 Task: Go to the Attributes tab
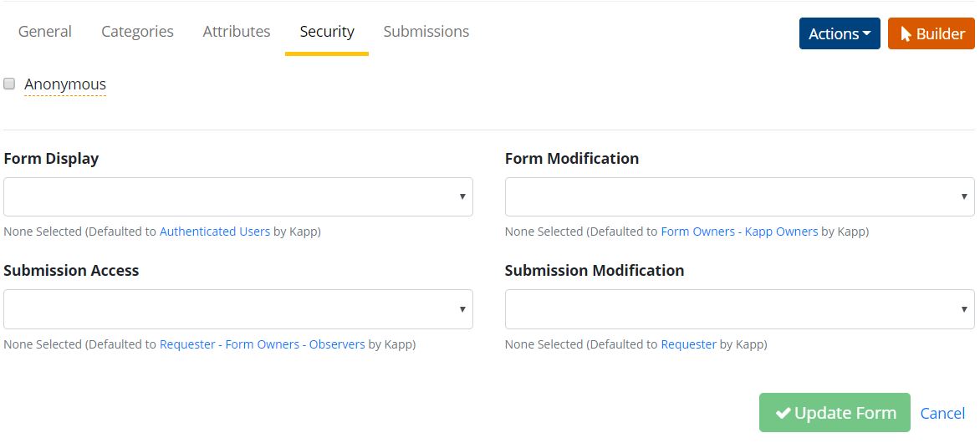coord(237,32)
